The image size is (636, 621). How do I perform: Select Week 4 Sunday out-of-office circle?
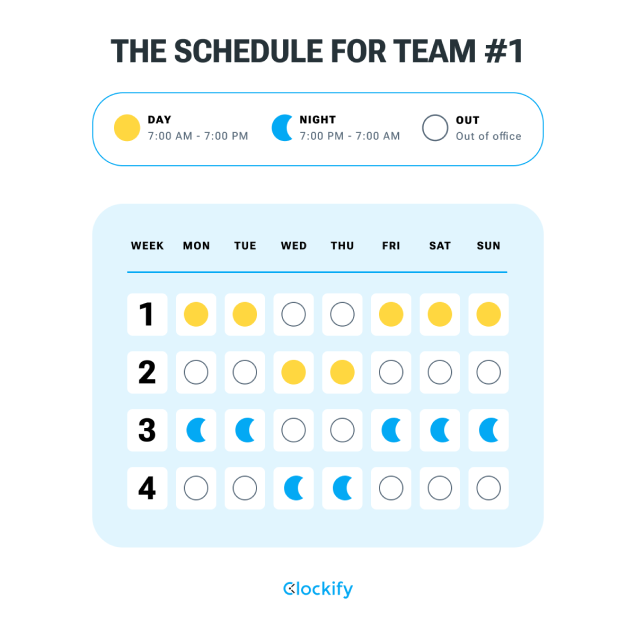click(488, 488)
